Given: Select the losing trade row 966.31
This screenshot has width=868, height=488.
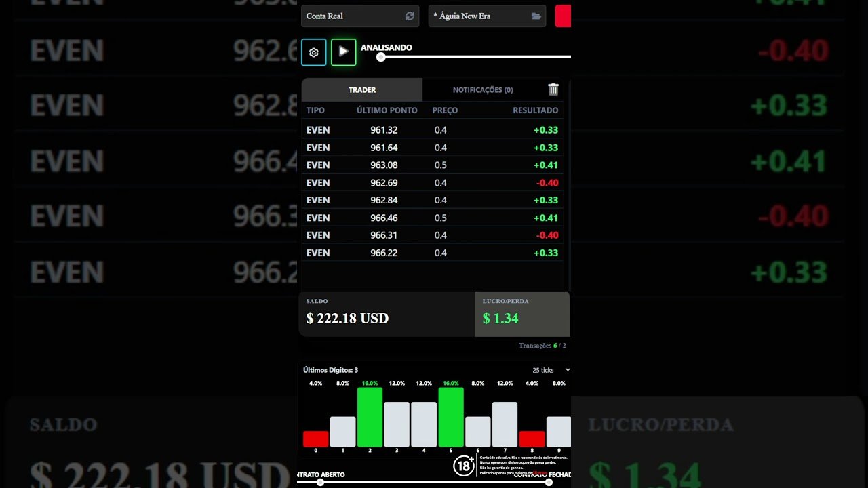Looking at the screenshot, I should 432,235.
